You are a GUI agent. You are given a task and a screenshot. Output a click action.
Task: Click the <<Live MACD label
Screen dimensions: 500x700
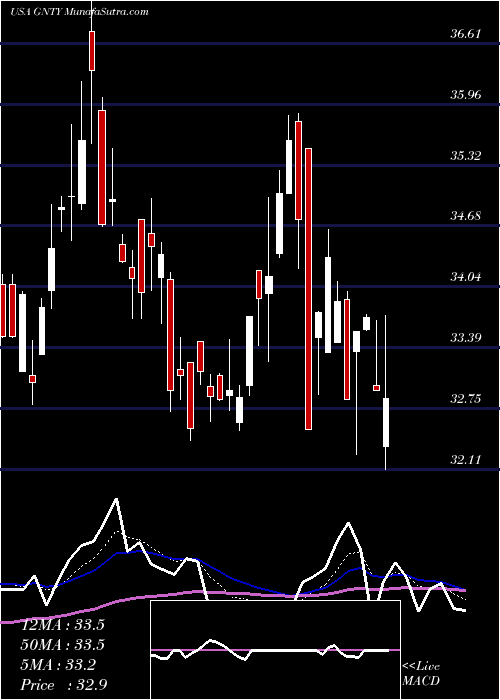point(421,673)
